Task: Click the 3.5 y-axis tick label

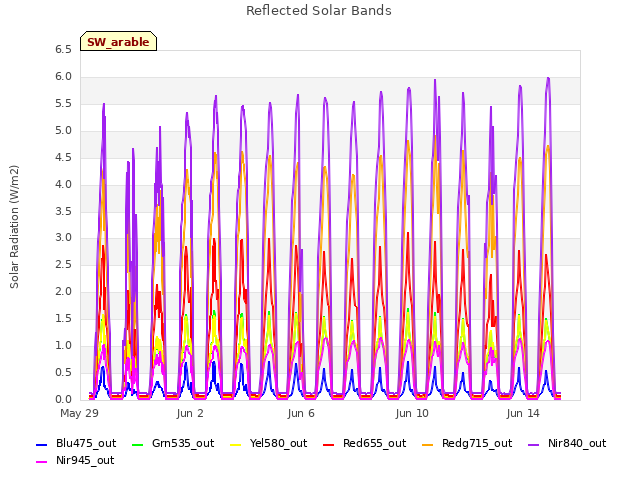Action: [63, 211]
